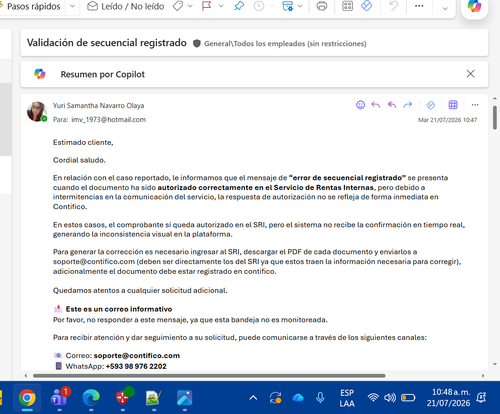Flag this message with the red flag
Viewport: 500px width, 414px height.
pyautogui.click(x=207, y=6)
